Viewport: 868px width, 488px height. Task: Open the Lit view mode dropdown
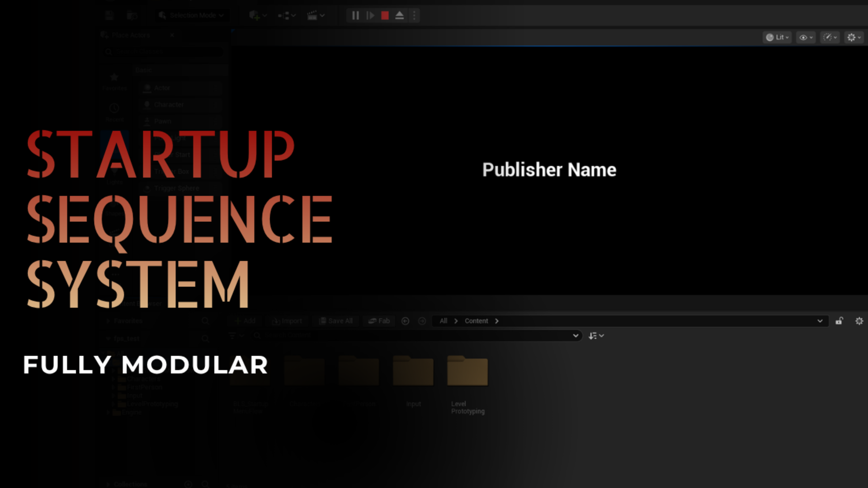(777, 38)
